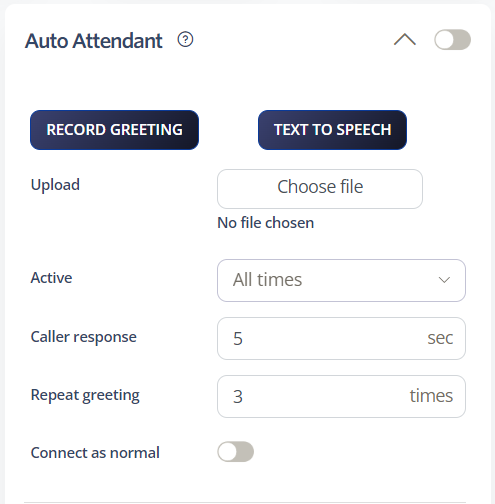Open the Active "All times" dropdown
Screen dimensions: 495x504
(341, 280)
